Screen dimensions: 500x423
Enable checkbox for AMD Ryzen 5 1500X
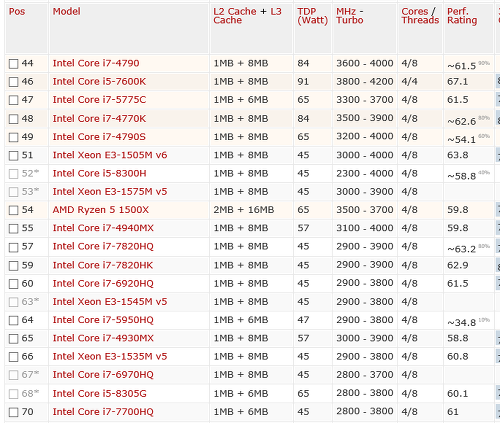[13, 210]
